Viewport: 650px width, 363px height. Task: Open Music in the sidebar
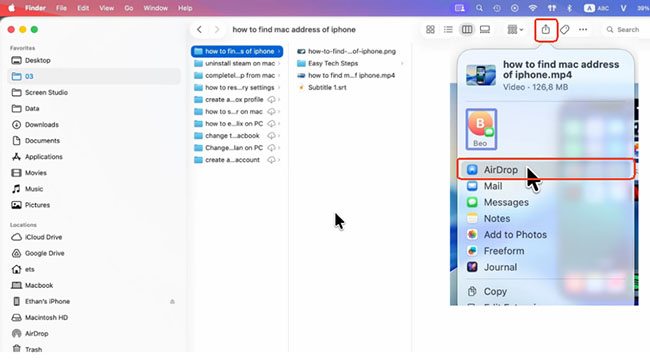coord(94,189)
